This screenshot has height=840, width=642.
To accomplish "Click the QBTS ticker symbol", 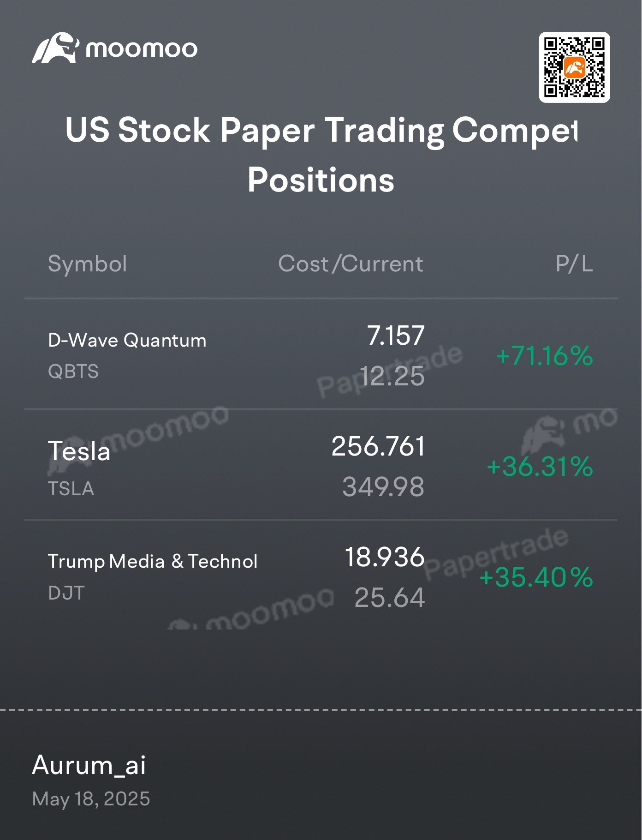I will pos(73,372).
